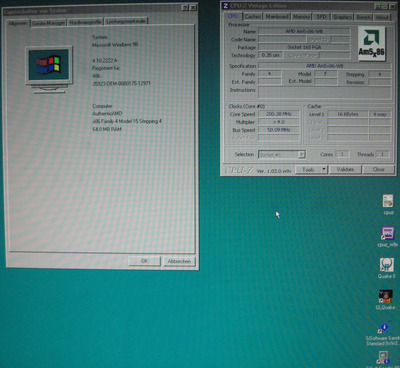The width and height of the screenshot is (400, 368).
Task: Open the Hardwareprofile tab
Action: tap(85, 22)
